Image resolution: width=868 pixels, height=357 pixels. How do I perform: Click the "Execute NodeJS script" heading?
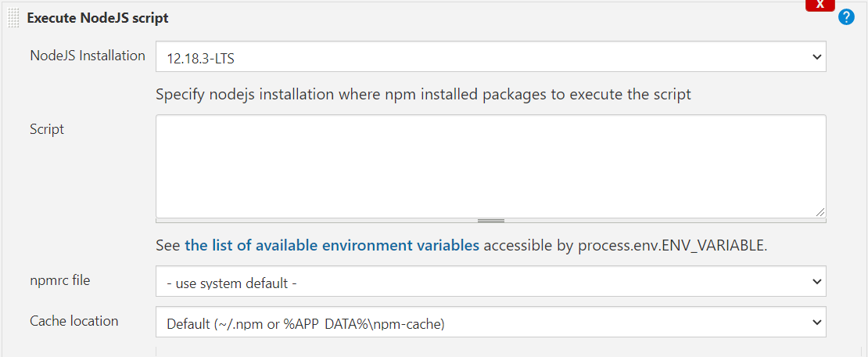98,17
